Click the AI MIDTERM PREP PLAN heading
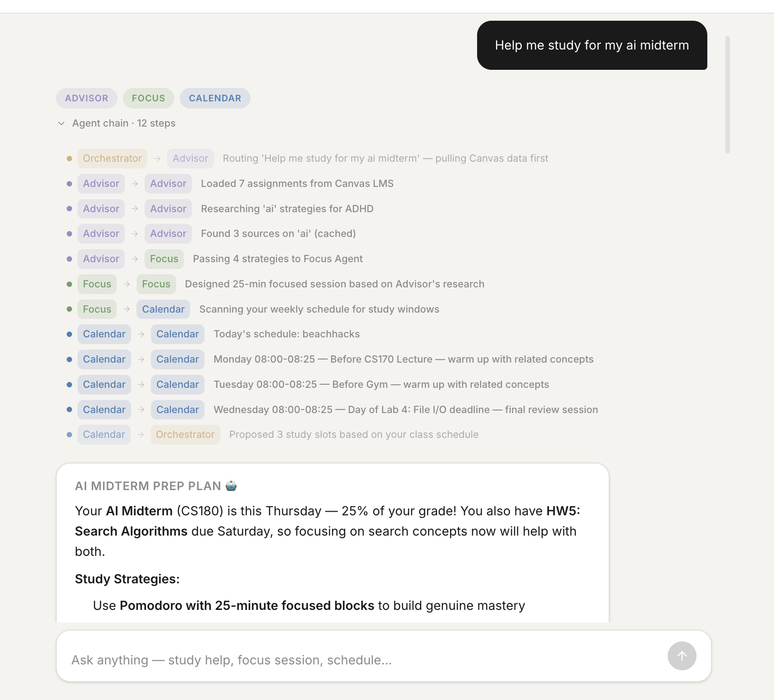This screenshot has height=700, width=774. [x=148, y=486]
